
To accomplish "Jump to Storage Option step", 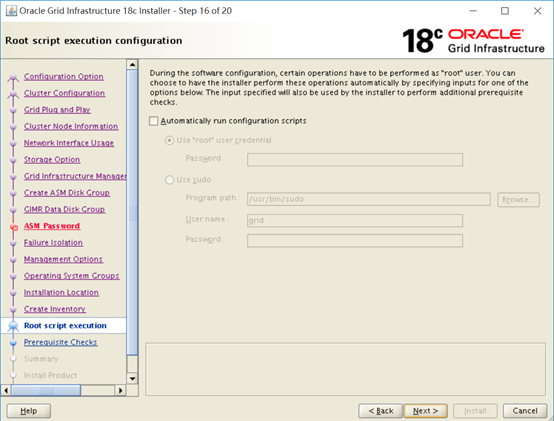I will click(x=52, y=159).
